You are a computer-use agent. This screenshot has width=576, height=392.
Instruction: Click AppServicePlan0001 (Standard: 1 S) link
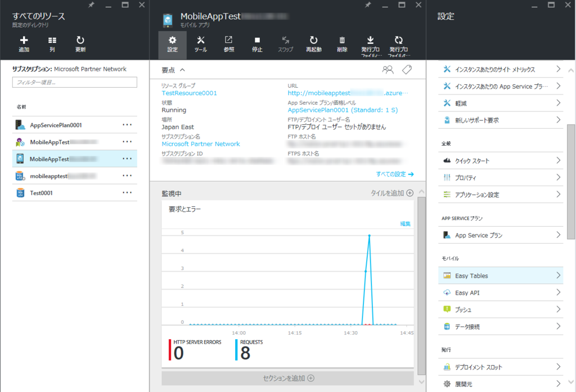pyautogui.click(x=343, y=110)
